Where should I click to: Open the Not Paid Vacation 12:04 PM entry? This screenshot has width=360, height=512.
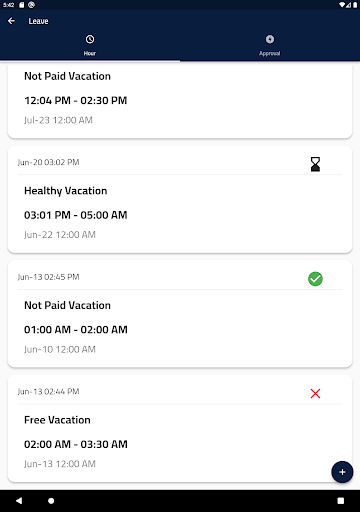pos(180,100)
